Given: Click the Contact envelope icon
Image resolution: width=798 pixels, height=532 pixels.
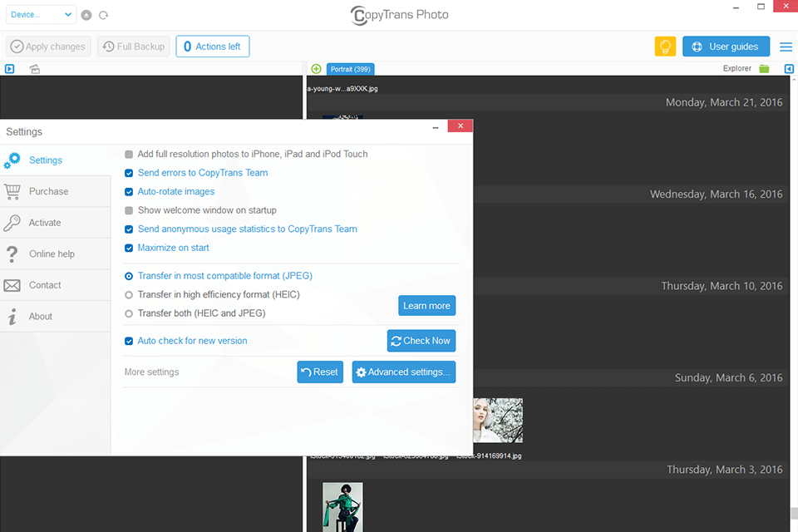Looking at the screenshot, I should click(x=12, y=286).
